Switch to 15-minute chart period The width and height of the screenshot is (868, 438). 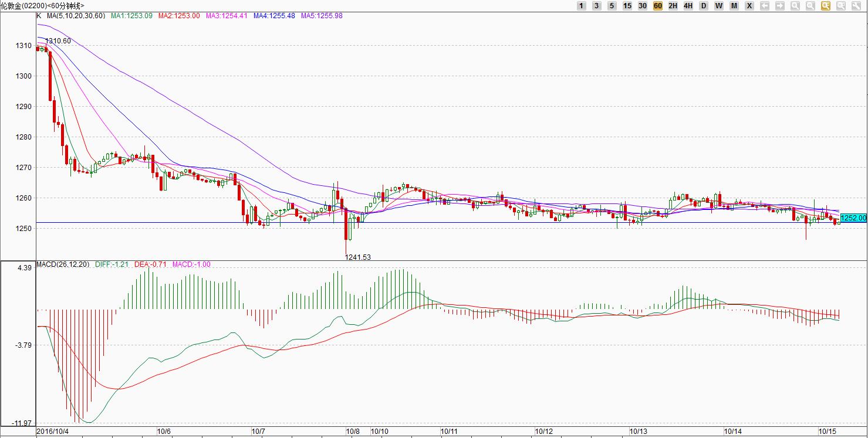point(627,5)
